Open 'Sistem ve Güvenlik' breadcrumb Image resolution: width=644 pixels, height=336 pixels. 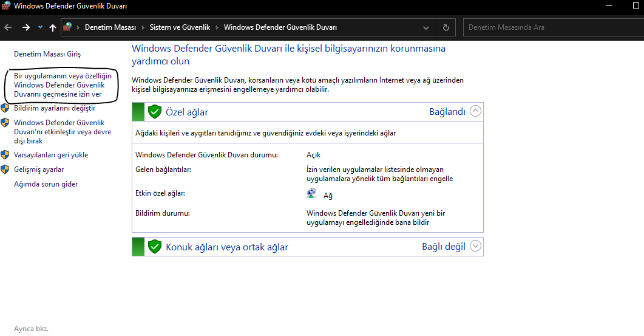pyautogui.click(x=180, y=27)
